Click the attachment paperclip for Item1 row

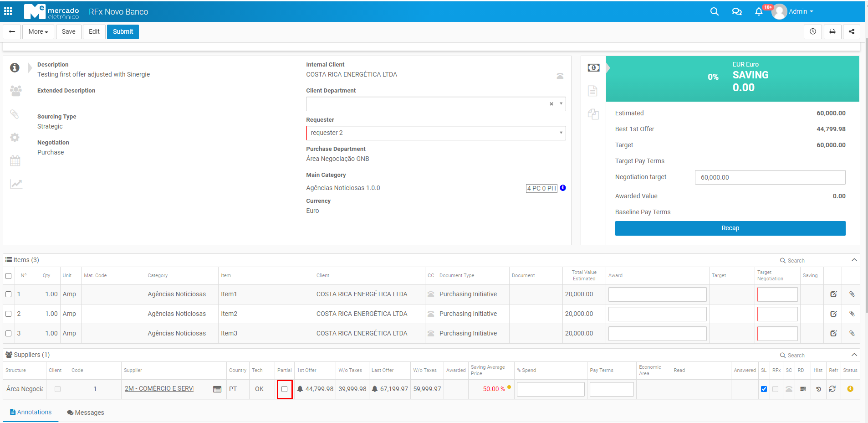852,294
